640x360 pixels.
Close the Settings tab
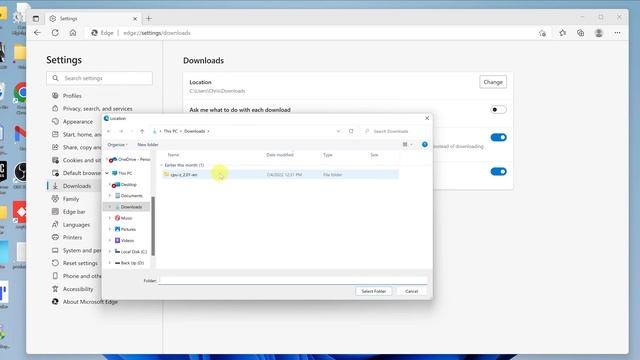(x=135, y=19)
